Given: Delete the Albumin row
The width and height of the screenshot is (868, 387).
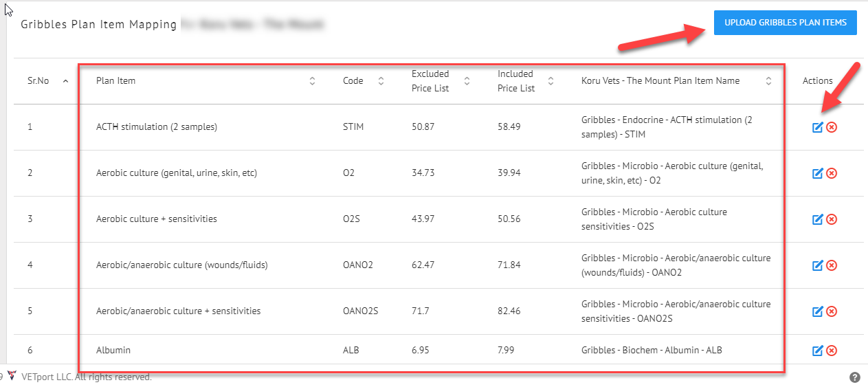Looking at the screenshot, I should 832,351.
